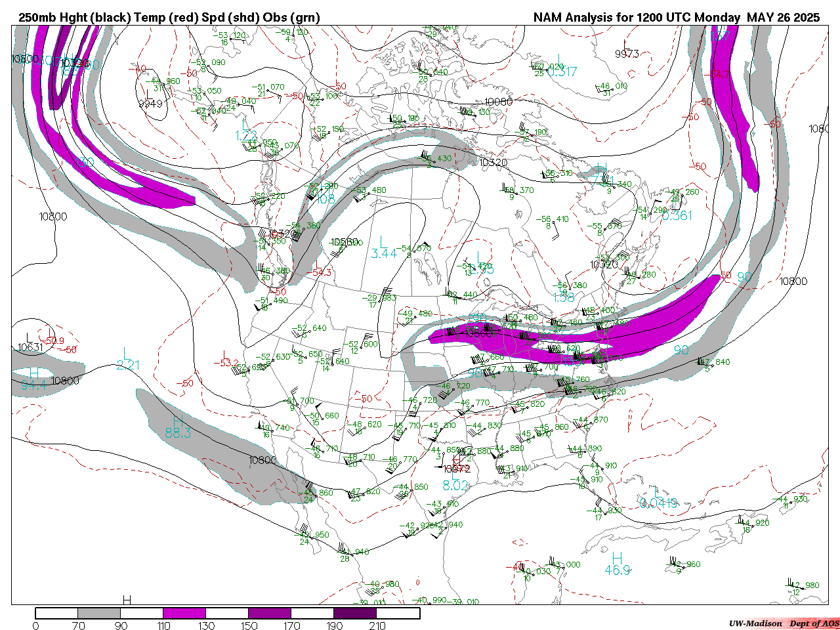Click the '1.58' wind speed label

tap(564, 297)
